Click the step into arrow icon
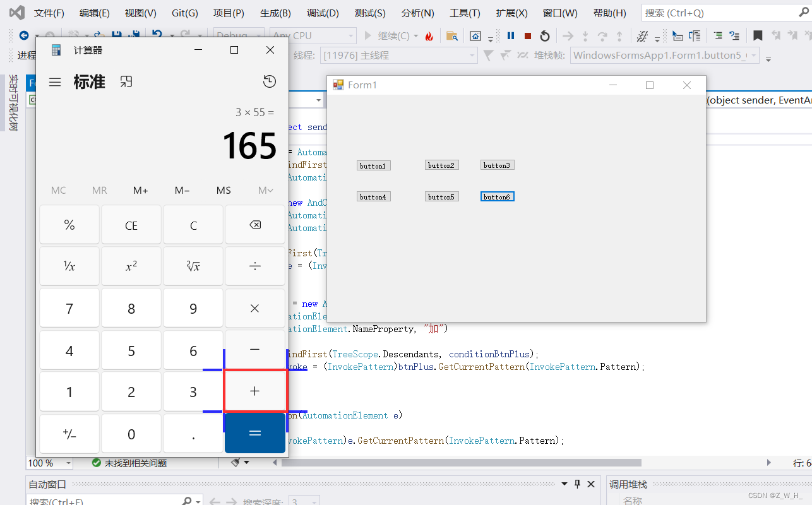The width and height of the screenshot is (812, 505). tap(585, 36)
